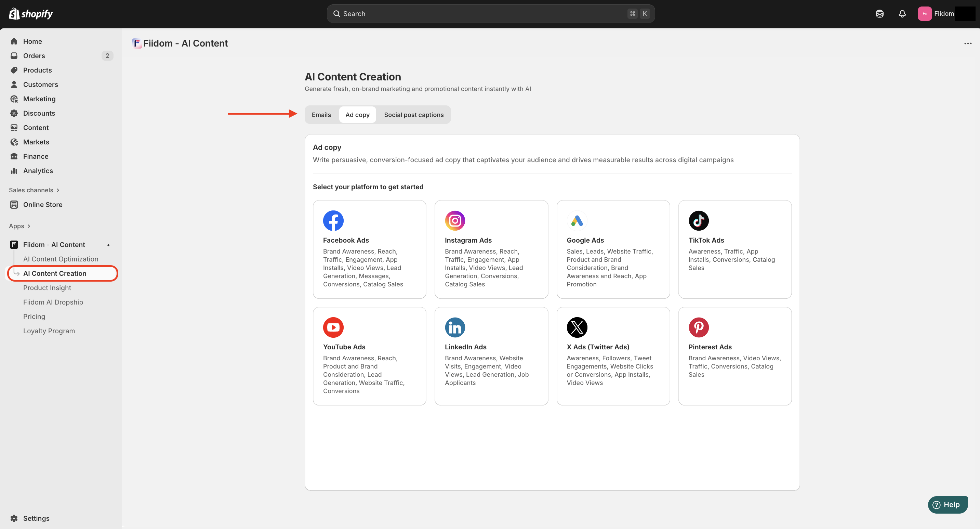980x529 pixels.
Task: Open Shopify Sidekick assistant icon
Action: point(879,14)
